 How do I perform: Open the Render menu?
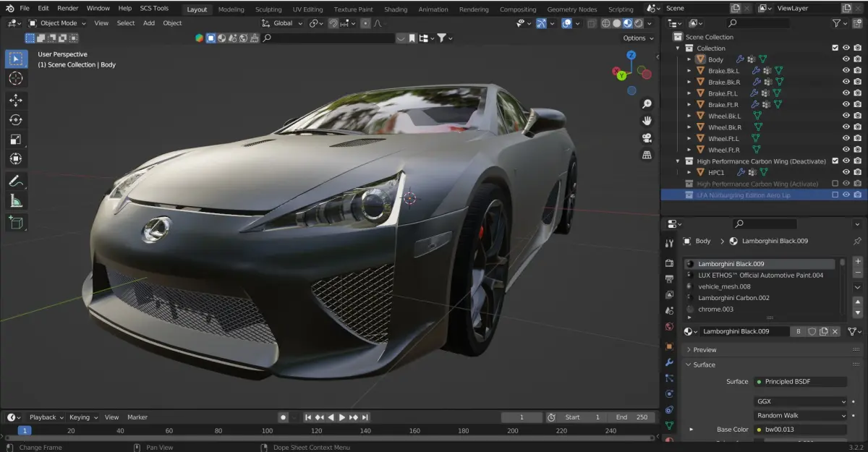68,8
